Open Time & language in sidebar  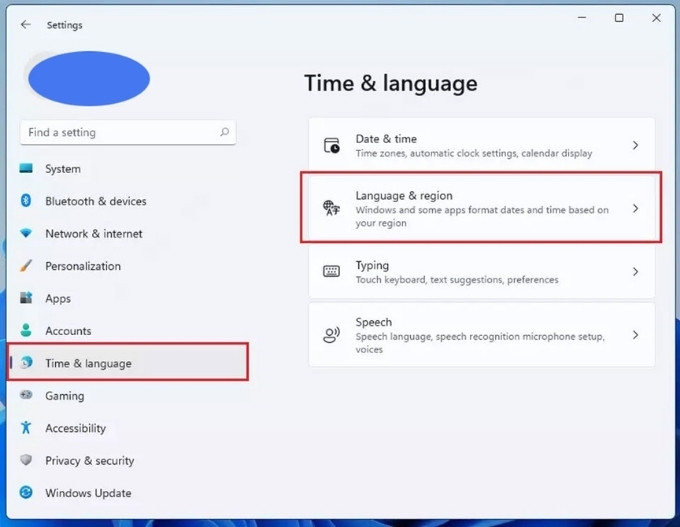tap(88, 363)
